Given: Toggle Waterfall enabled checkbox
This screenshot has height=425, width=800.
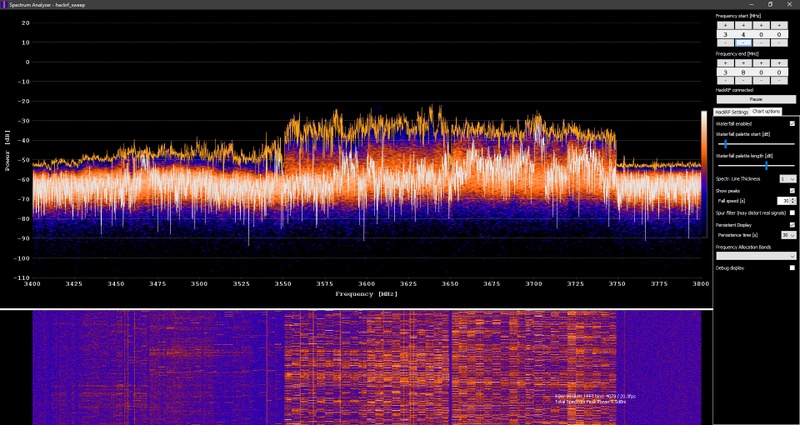Looking at the screenshot, I should [792, 123].
